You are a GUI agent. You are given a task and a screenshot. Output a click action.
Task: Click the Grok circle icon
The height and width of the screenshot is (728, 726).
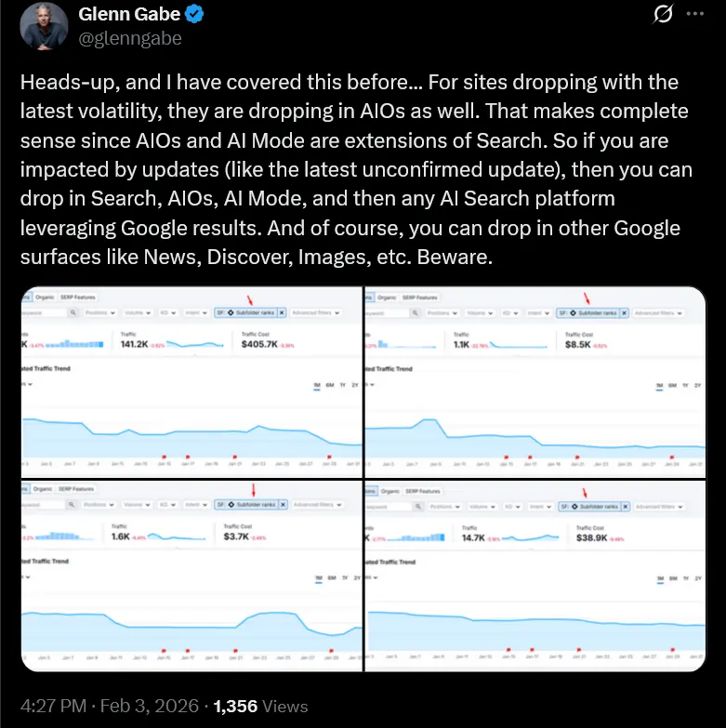pyautogui.click(x=664, y=16)
